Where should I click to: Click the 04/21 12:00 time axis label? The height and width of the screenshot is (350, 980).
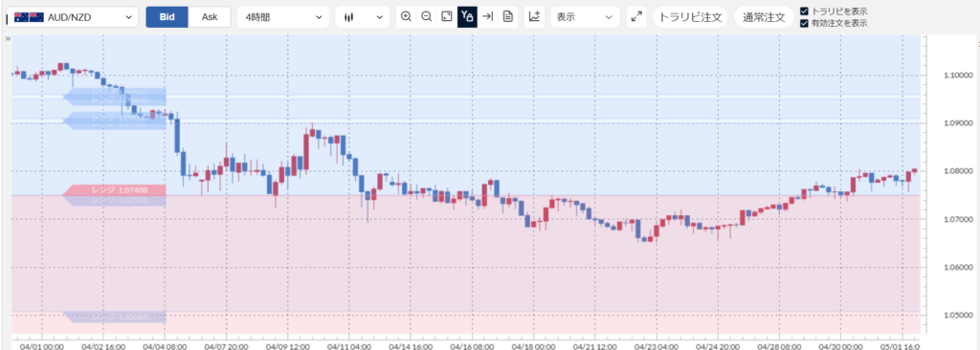click(595, 345)
